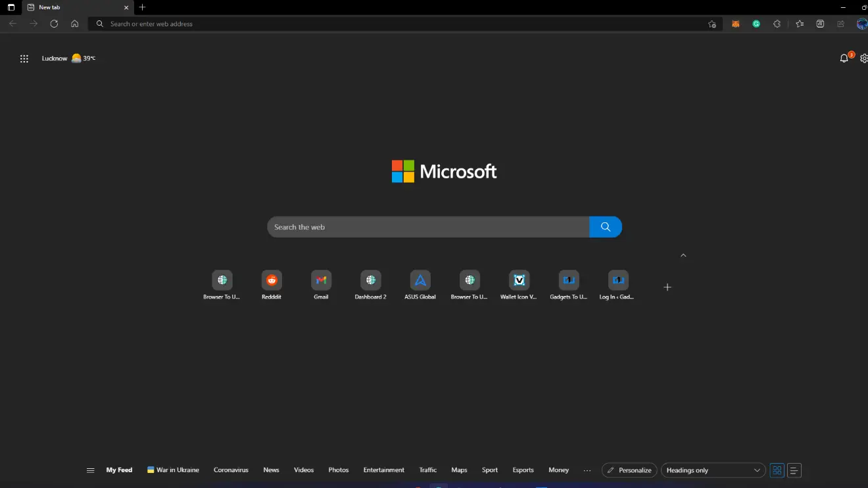The height and width of the screenshot is (488, 868).
Task: Focus the address bar field
Action: coord(406,24)
